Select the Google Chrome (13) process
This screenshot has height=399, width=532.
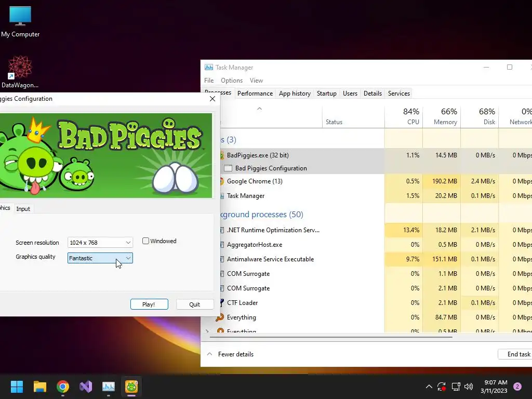[376, 181]
